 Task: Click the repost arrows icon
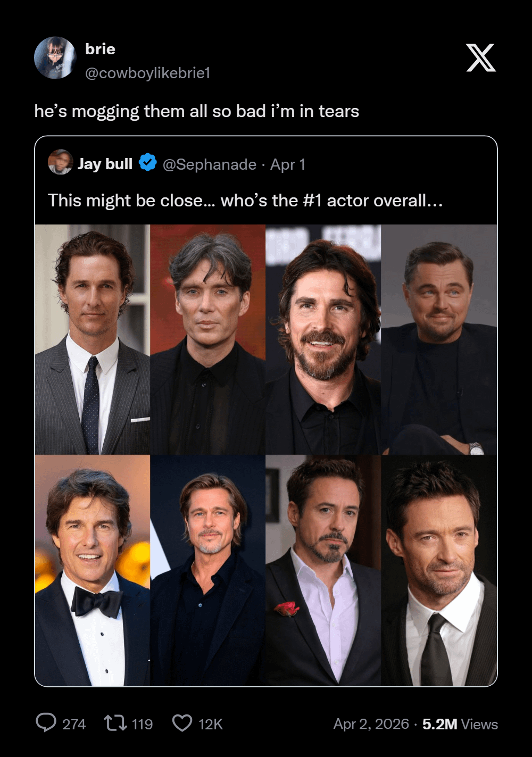(115, 723)
